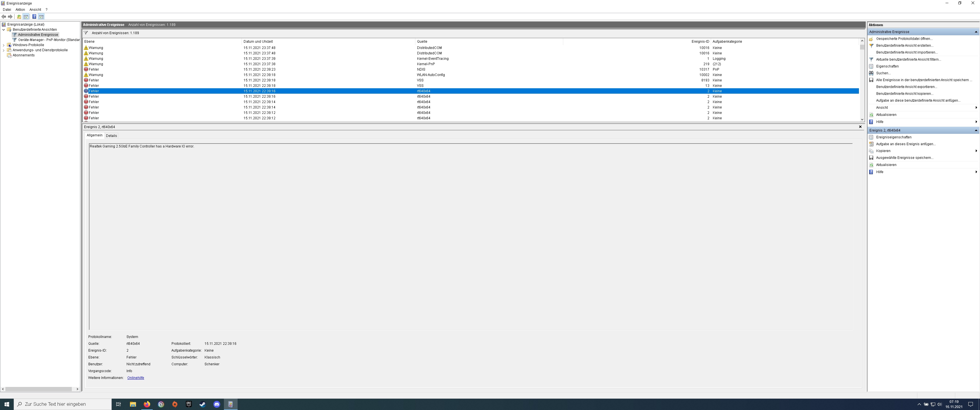This screenshot has height=410, width=980.
Task: Open the Ansicht submenu arrow in Aktionen
Action: coord(976,108)
